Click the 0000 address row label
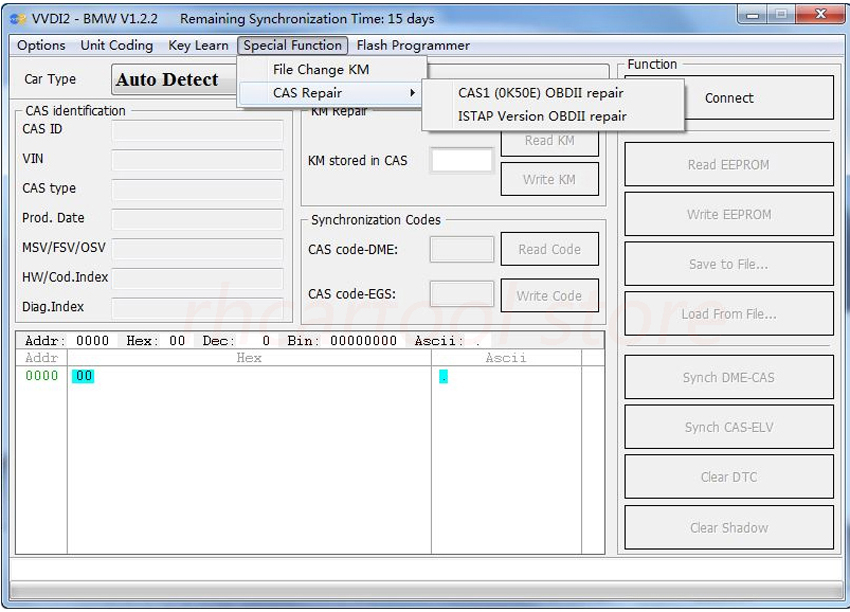The height and width of the screenshot is (612, 850). [x=41, y=376]
